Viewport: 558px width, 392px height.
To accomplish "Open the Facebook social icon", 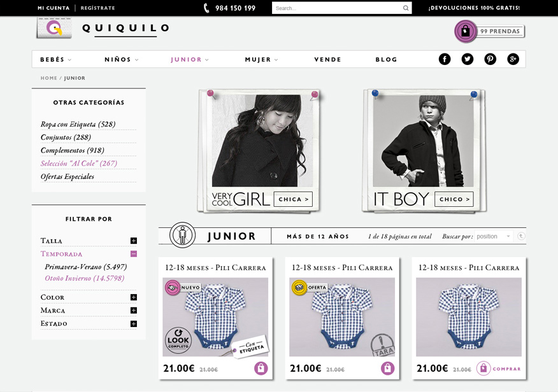I will (445, 59).
